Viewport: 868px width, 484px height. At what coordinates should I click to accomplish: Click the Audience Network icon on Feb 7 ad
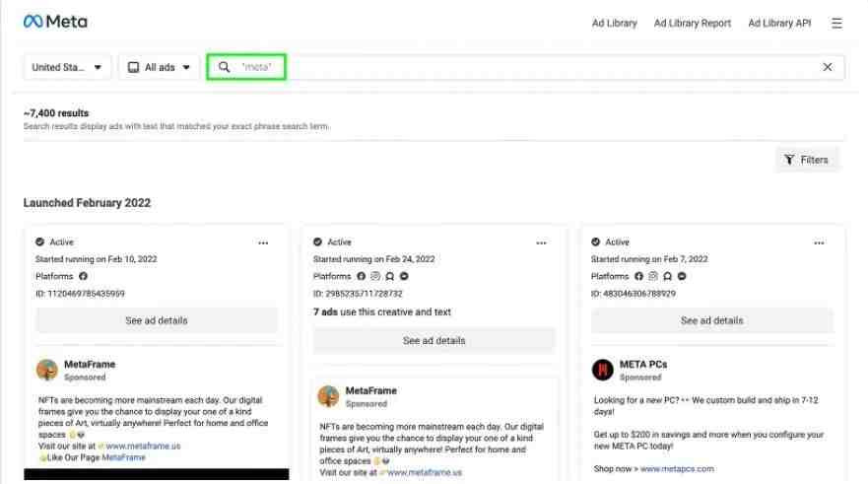[x=668, y=276]
